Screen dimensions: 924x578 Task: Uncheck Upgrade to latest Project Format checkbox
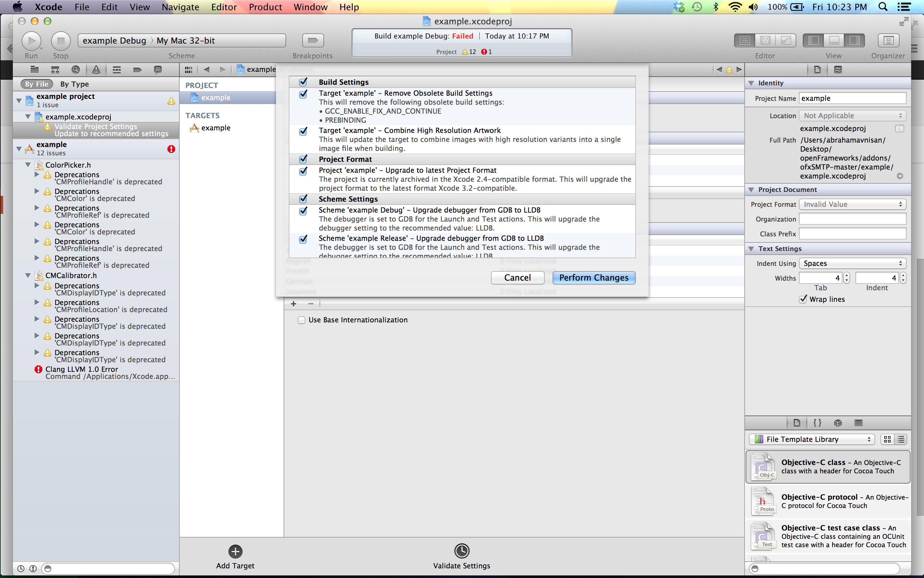click(x=303, y=171)
